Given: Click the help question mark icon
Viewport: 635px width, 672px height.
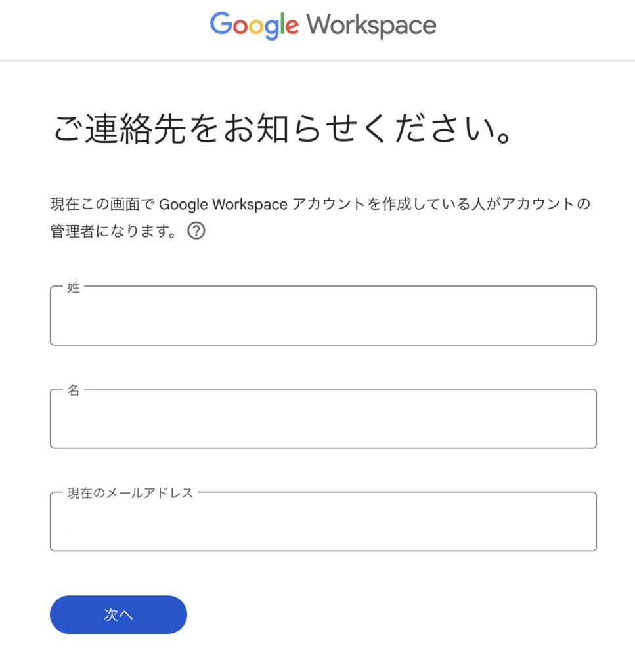Looking at the screenshot, I should (196, 231).
